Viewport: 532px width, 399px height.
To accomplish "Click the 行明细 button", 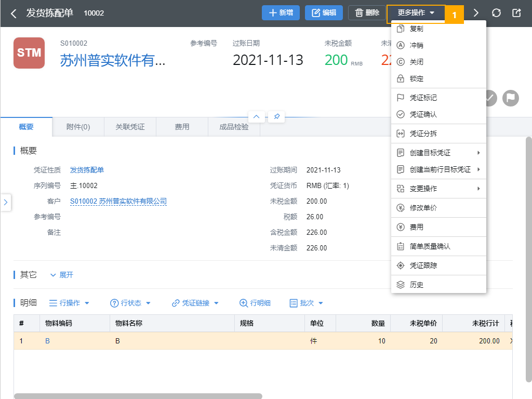I will (x=255, y=303).
